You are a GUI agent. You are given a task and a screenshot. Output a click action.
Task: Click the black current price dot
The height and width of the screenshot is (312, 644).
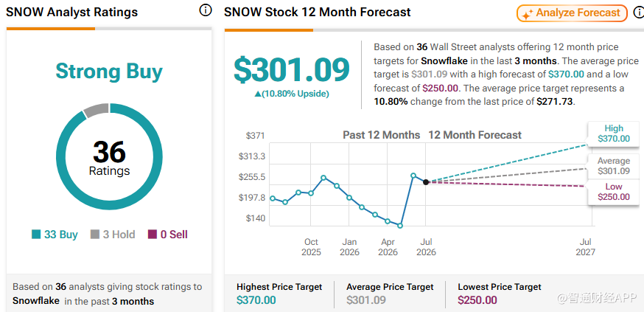tap(426, 182)
